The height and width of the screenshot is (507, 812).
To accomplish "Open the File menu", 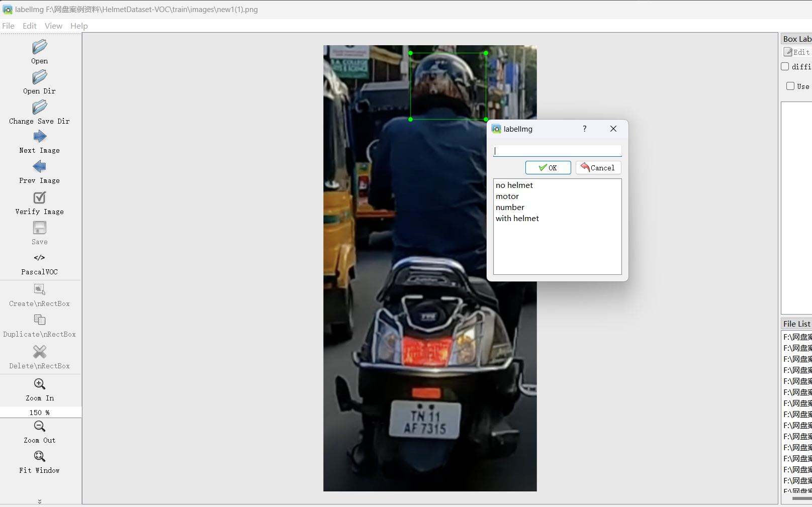I will point(9,26).
